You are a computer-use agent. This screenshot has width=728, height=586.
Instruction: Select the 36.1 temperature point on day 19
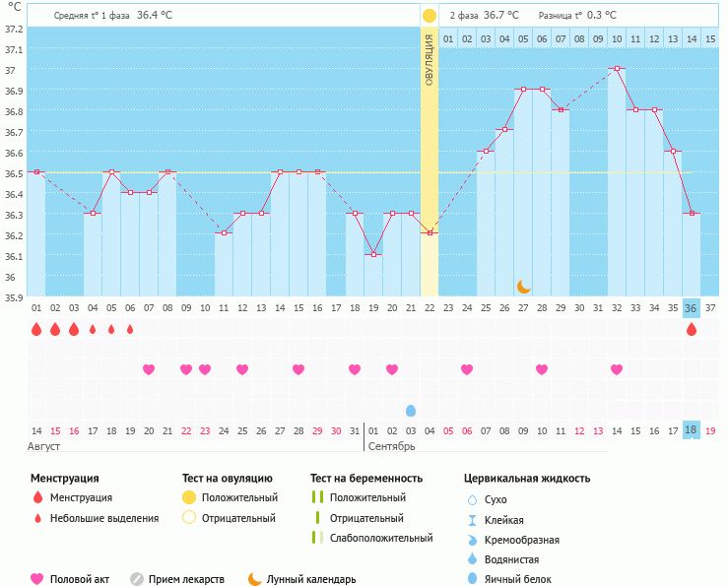click(373, 255)
